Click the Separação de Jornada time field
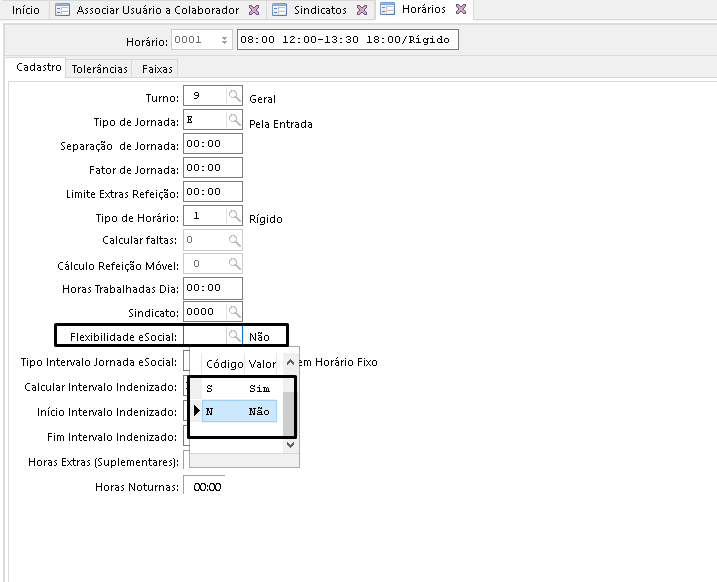This screenshot has width=717, height=582. click(x=213, y=144)
